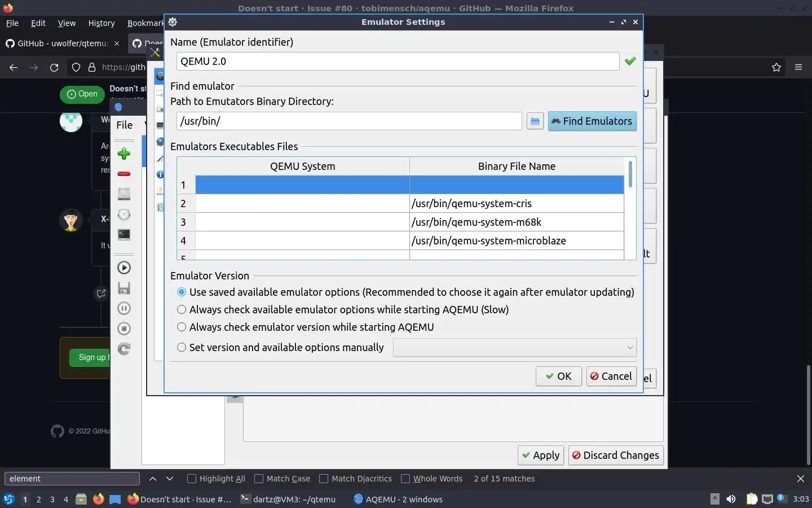Screen dimensions: 812x508
Task: Start the VM with the play icon
Action: click(x=124, y=268)
